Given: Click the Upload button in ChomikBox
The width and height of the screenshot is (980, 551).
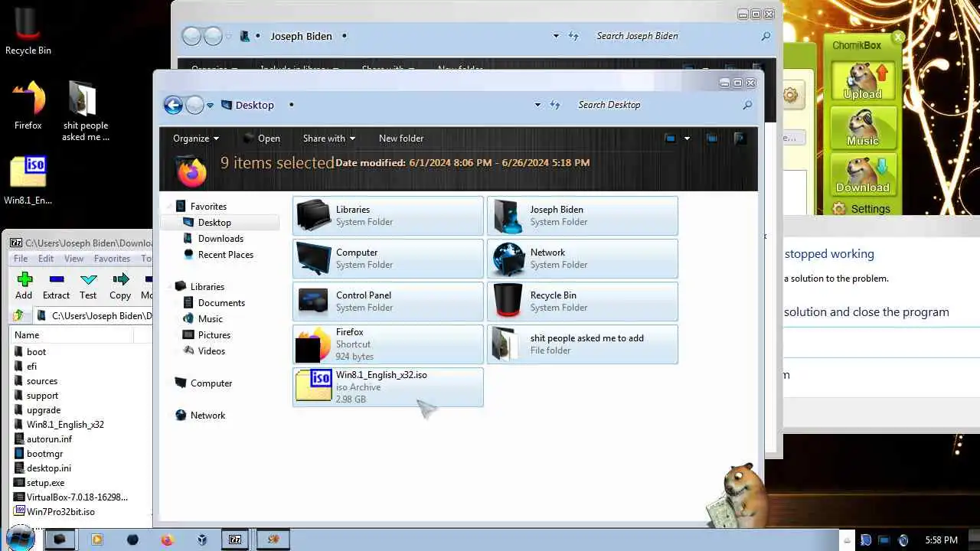Looking at the screenshot, I should pyautogui.click(x=863, y=80).
